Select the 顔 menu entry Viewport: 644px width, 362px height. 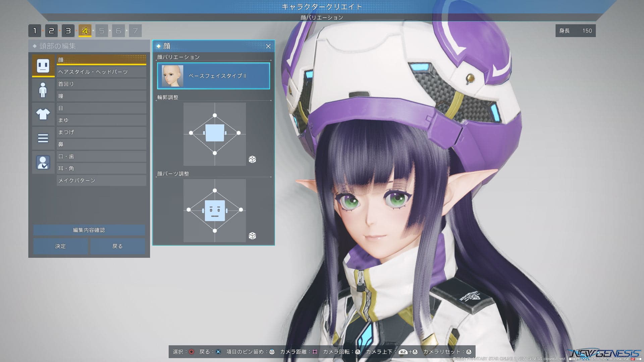click(x=101, y=60)
